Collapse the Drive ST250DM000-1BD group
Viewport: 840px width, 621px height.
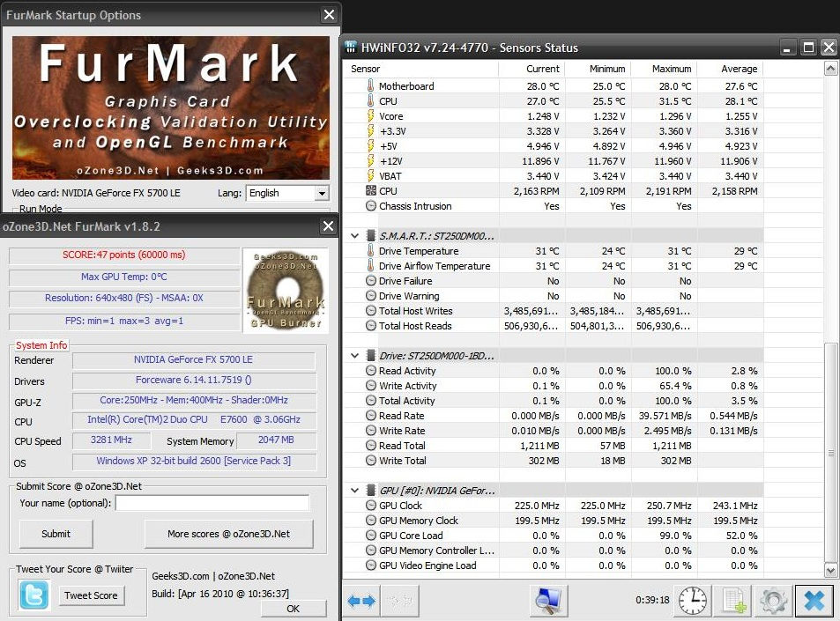tap(354, 356)
